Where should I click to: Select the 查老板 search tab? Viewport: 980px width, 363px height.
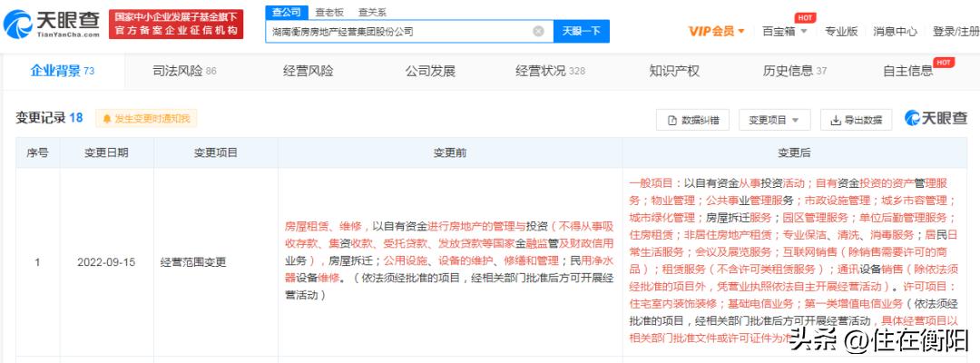(329, 12)
